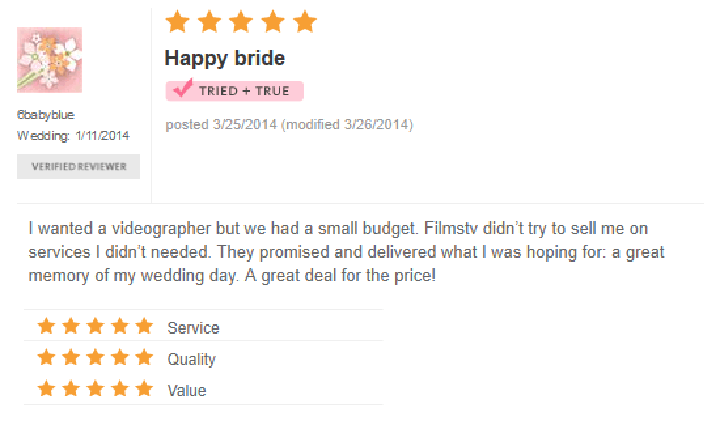The image size is (720, 429).
Task: Click the first star of overall rating
Action: (177, 22)
